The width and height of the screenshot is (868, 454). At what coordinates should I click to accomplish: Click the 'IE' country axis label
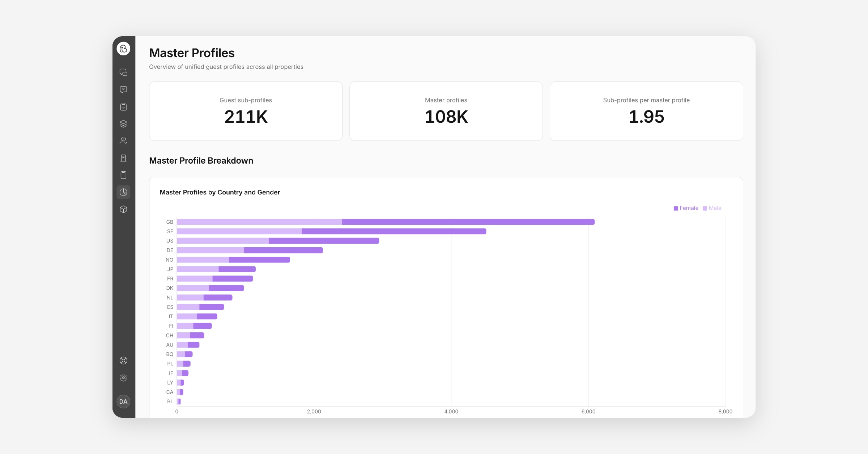click(171, 373)
